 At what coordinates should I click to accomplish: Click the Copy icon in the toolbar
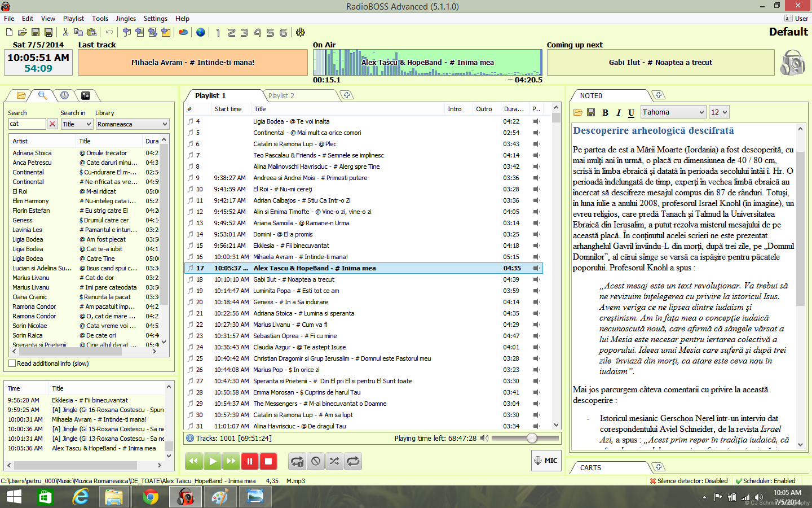pos(78,33)
